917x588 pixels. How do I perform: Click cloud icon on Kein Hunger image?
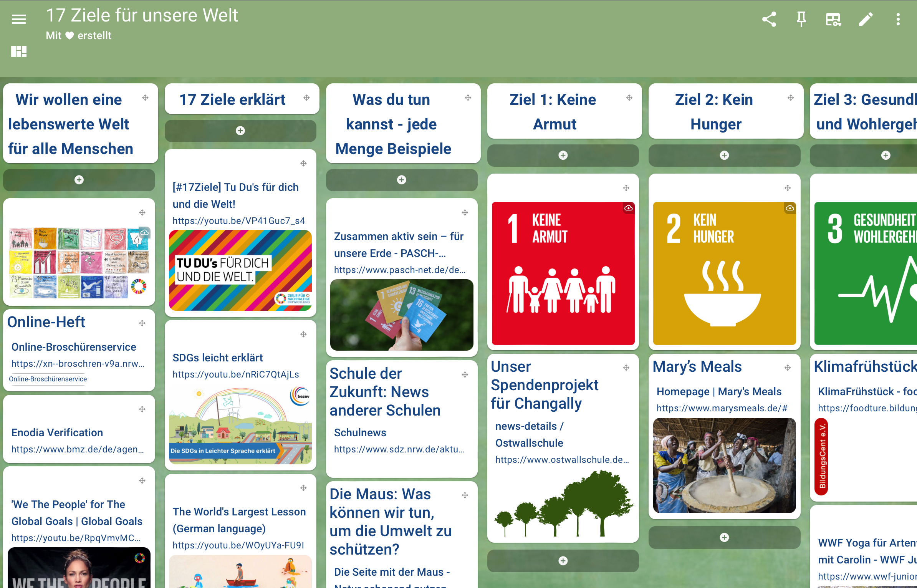(x=790, y=208)
